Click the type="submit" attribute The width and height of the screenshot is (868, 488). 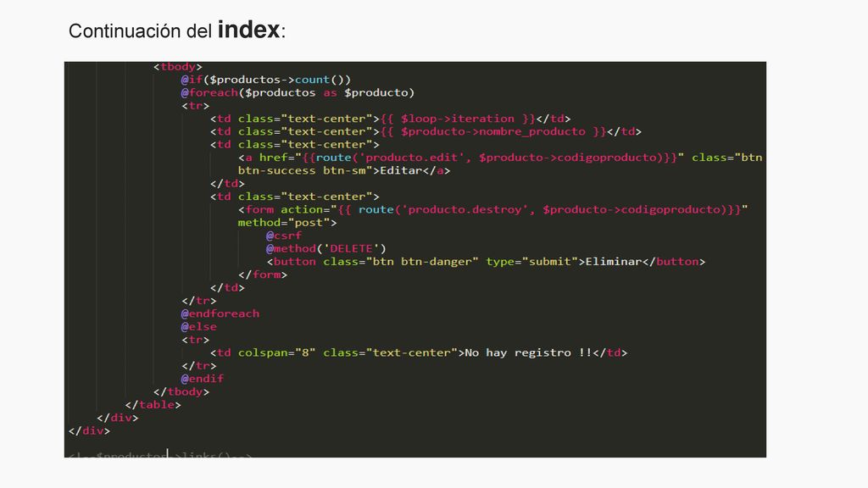(532, 262)
